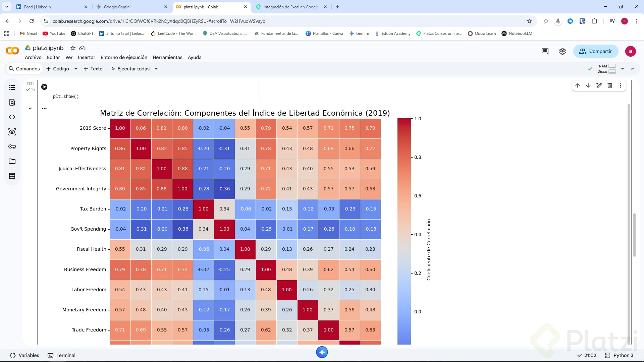Expand the Ejecutar todas dropdown arrow
644x362 pixels.
tap(156, 69)
